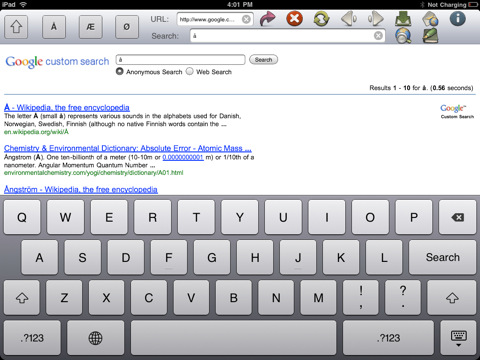Clear the URL field with its X

click(246, 19)
